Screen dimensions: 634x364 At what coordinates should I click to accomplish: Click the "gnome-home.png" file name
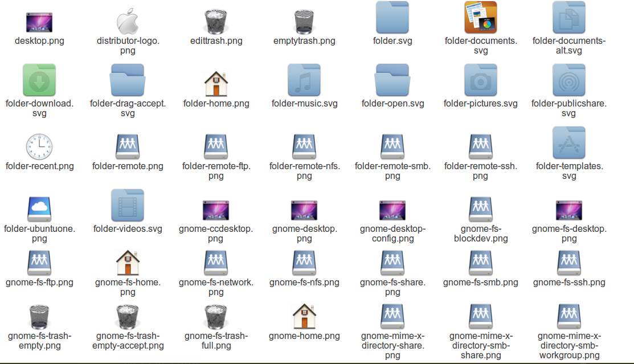[x=304, y=336]
